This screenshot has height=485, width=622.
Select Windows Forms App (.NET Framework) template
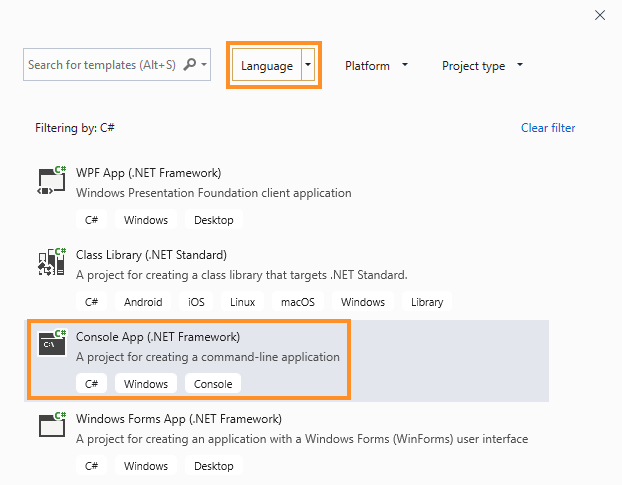pyautogui.click(x=286, y=443)
